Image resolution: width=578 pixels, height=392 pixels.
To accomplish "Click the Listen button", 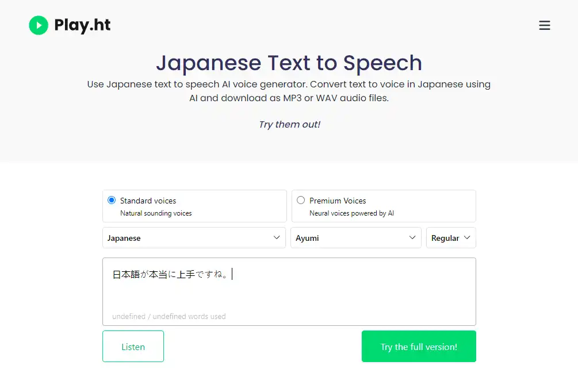I will pos(133,347).
